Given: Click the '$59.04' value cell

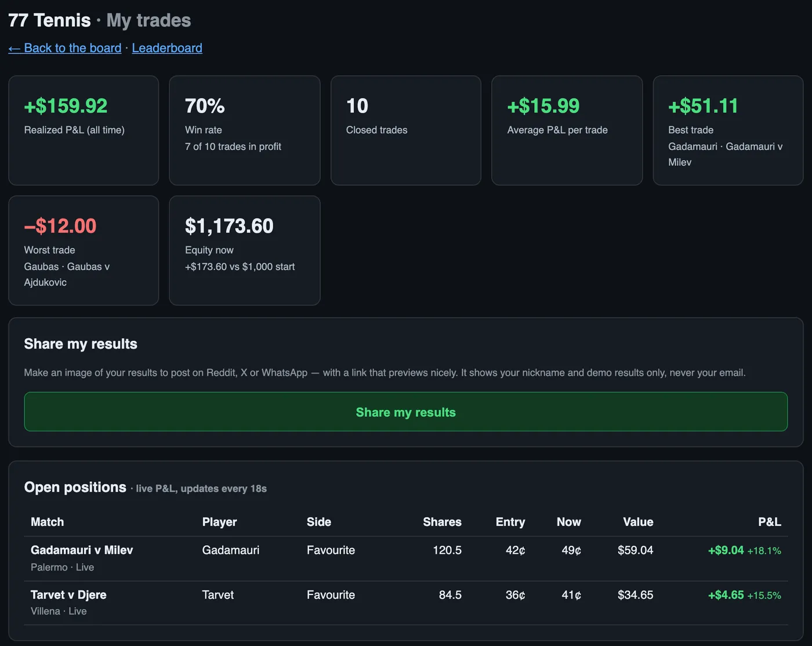Looking at the screenshot, I should [636, 550].
